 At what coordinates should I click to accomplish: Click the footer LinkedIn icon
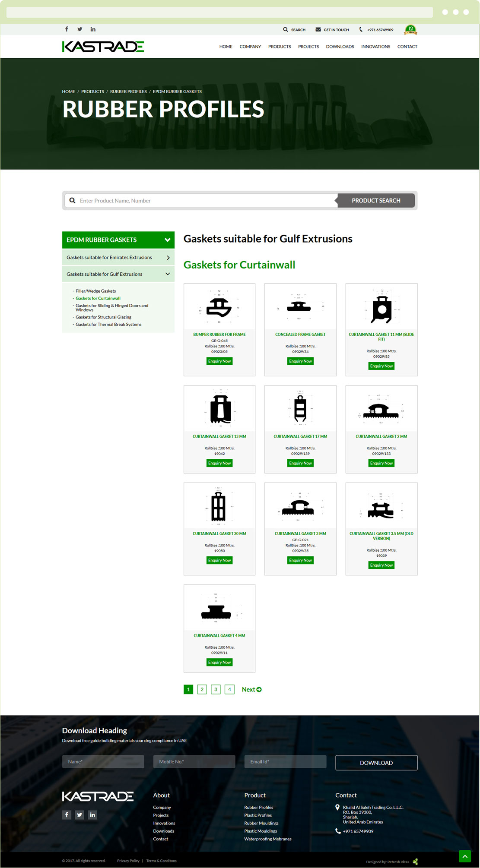pyautogui.click(x=92, y=815)
